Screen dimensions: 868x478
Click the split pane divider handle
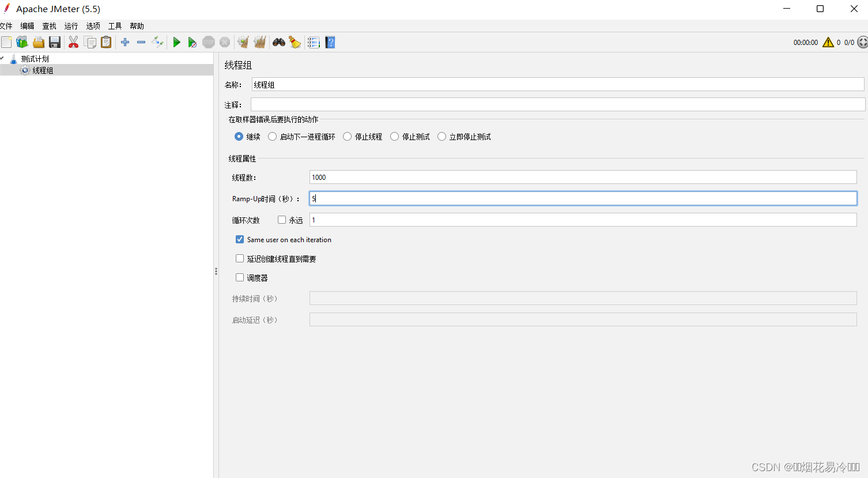click(216, 271)
